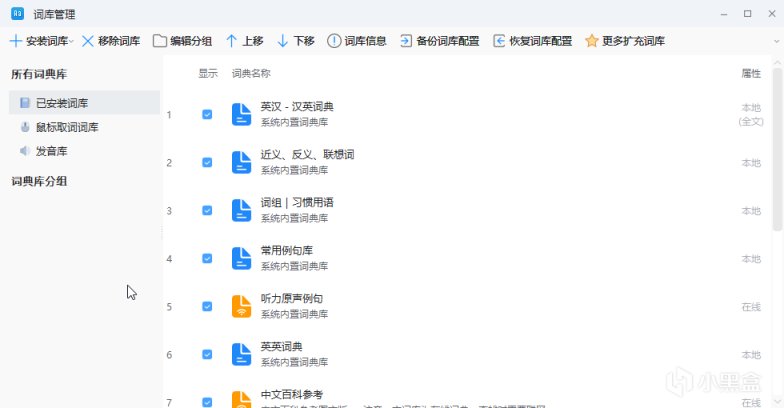Click the speaker icon beside 发音库
The height and width of the screenshot is (408, 784).
click(x=24, y=151)
